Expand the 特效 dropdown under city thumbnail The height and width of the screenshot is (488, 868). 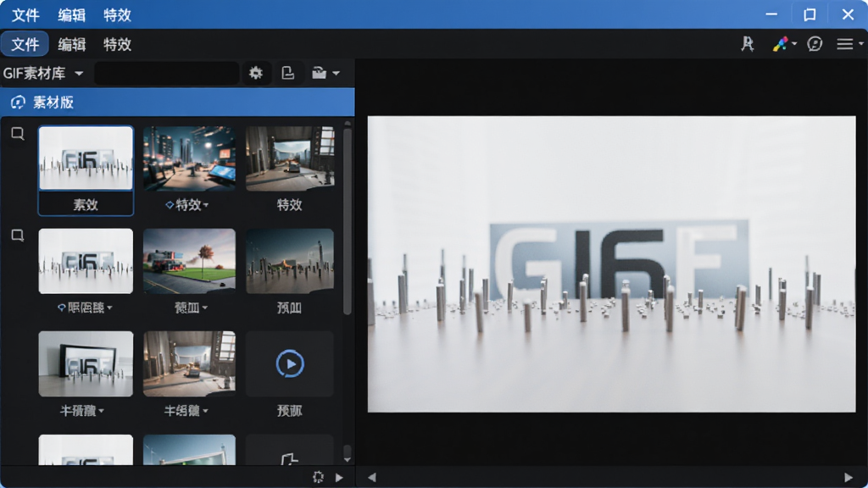[x=206, y=205]
